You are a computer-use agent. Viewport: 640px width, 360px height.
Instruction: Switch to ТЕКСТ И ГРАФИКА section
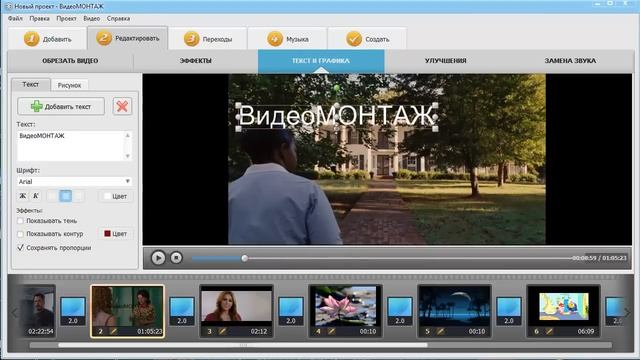pos(321,61)
